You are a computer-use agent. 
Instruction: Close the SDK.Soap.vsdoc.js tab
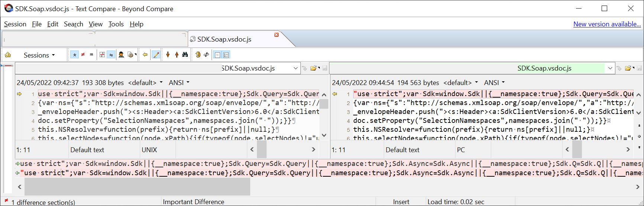276,35
